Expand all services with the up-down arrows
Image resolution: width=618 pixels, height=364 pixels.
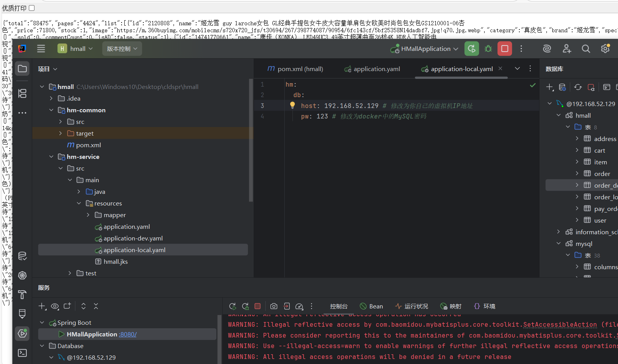[84, 306]
